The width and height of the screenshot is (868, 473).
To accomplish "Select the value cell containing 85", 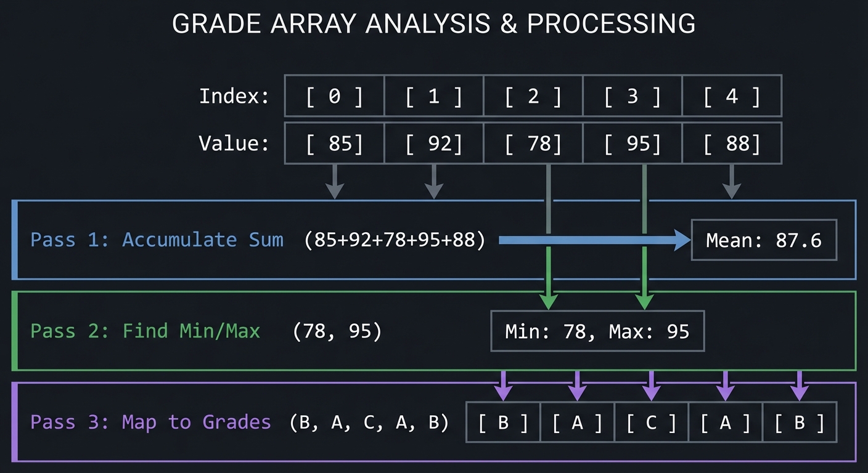I will pos(334,143).
